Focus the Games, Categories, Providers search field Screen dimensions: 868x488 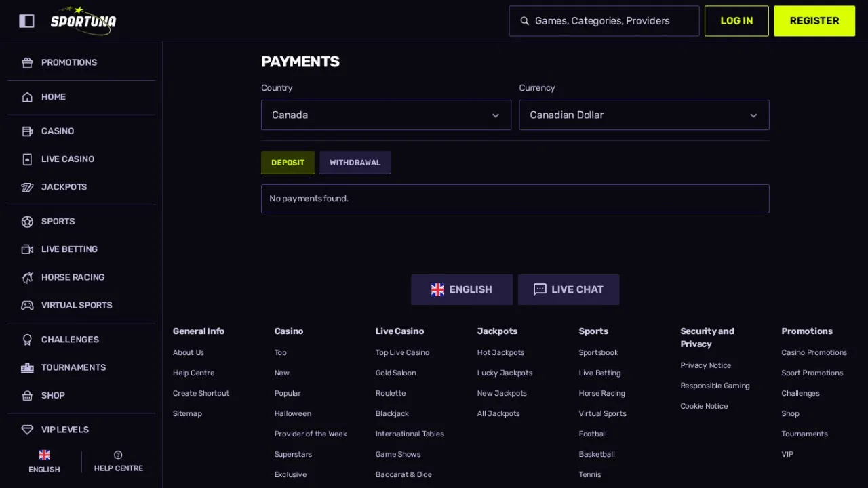click(604, 21)
